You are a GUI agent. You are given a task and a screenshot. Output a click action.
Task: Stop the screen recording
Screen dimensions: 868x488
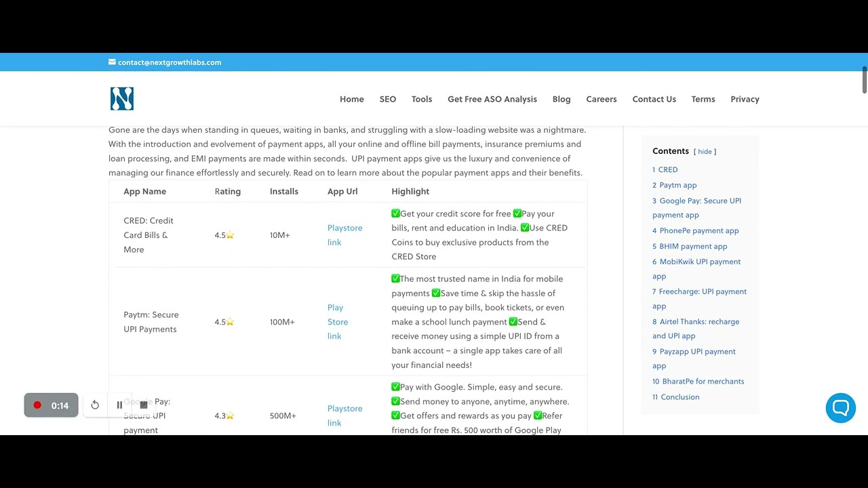[144, 405]
